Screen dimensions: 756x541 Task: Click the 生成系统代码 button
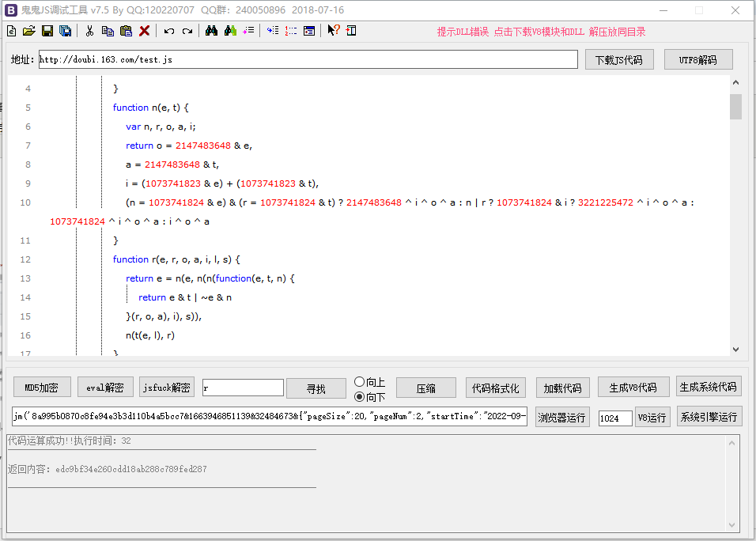tap(709, 387)
